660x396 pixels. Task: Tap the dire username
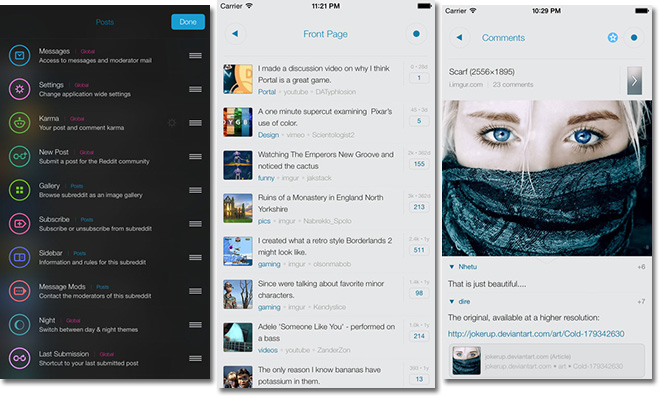[464, 302]
